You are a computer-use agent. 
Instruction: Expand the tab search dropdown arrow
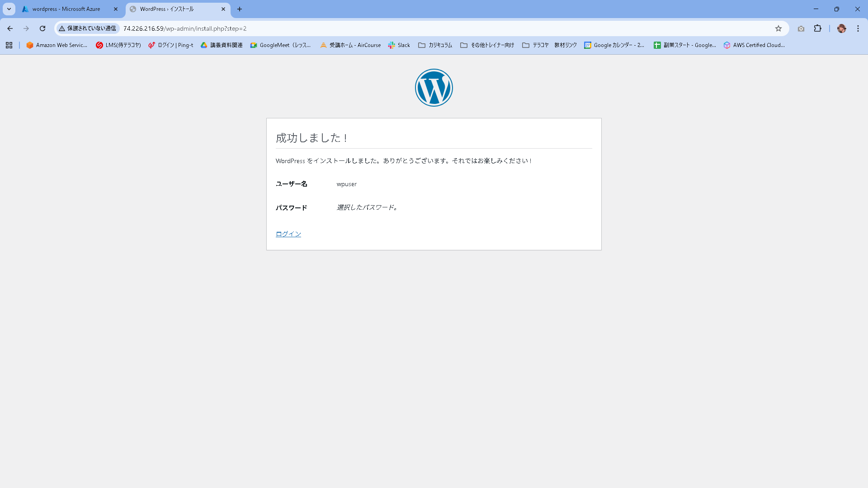9,9
